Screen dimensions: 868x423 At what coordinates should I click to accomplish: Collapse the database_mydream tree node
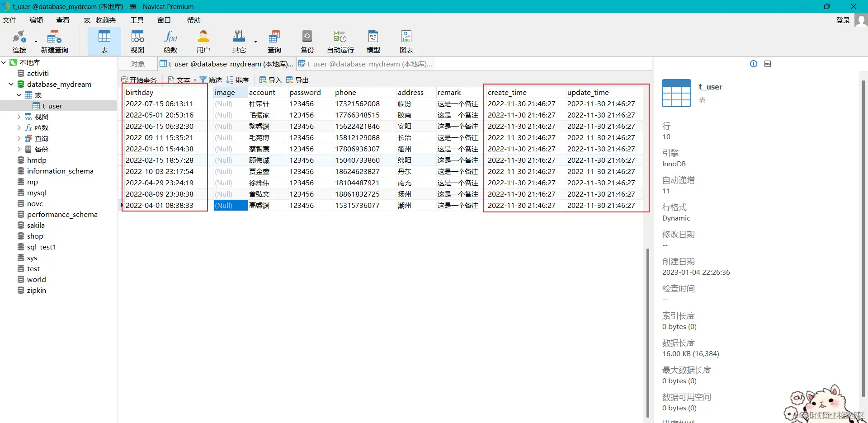[x=11, y=84]
